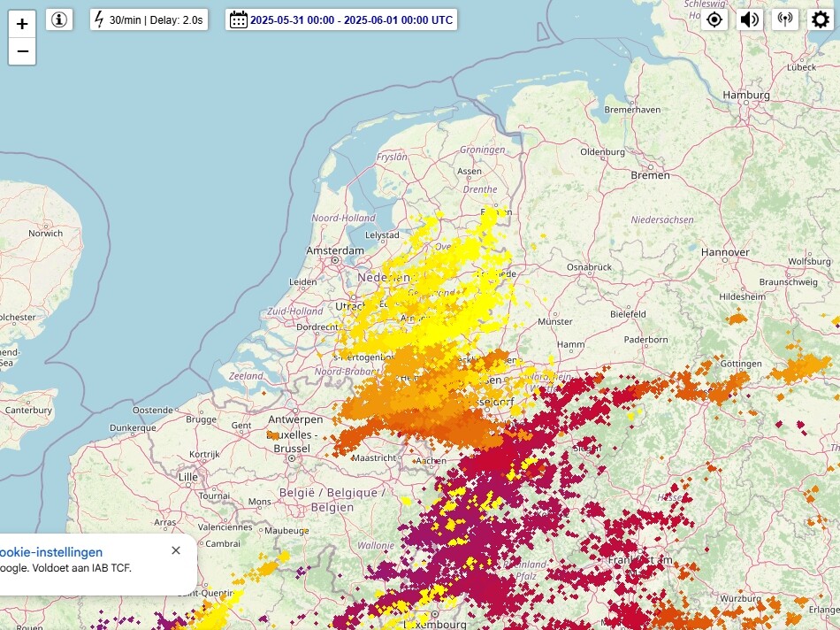This screenshot has width=840, height=630.
Task: Click the Valenciennes city label
Action: tap(225, 527)
